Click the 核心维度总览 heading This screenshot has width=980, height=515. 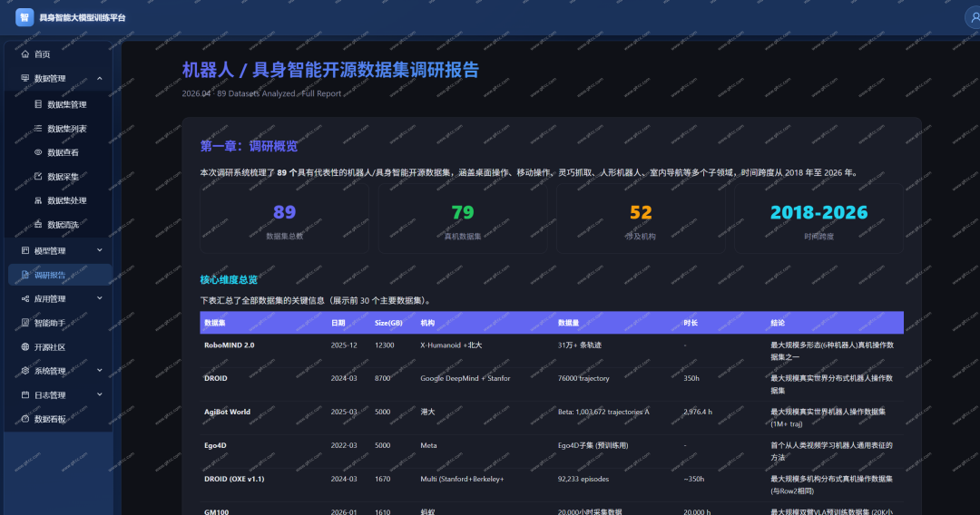[229, 279]
